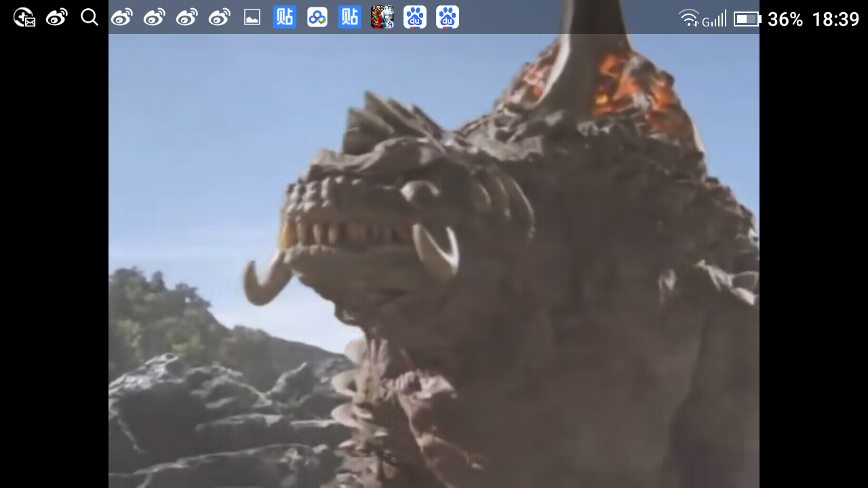Image resolution: width=868 pixels, height=488 pixels.
Task: Open the Tieba 贴 icon beside the picture icon
Action: 285,17
